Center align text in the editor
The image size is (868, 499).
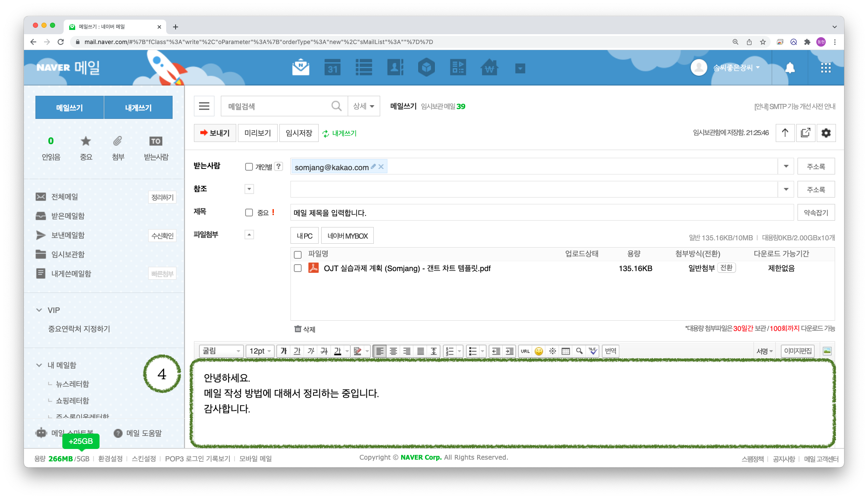(393, 351)
